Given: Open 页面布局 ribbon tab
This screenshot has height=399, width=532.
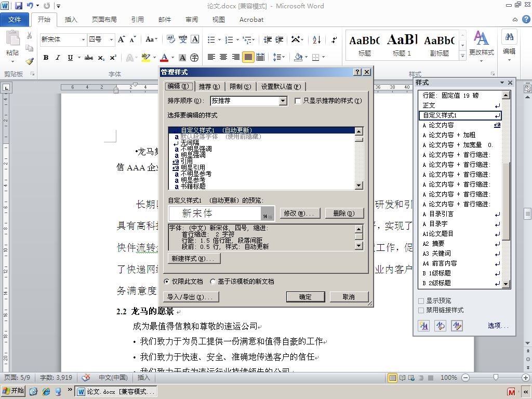Looking at the screenshot, I should pyautogui.click(x=104, y=20).
